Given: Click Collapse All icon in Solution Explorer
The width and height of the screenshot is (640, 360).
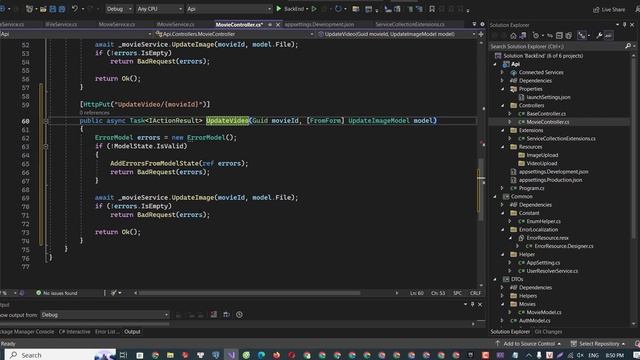Looking at the screenshot, I should pos(559,36).
